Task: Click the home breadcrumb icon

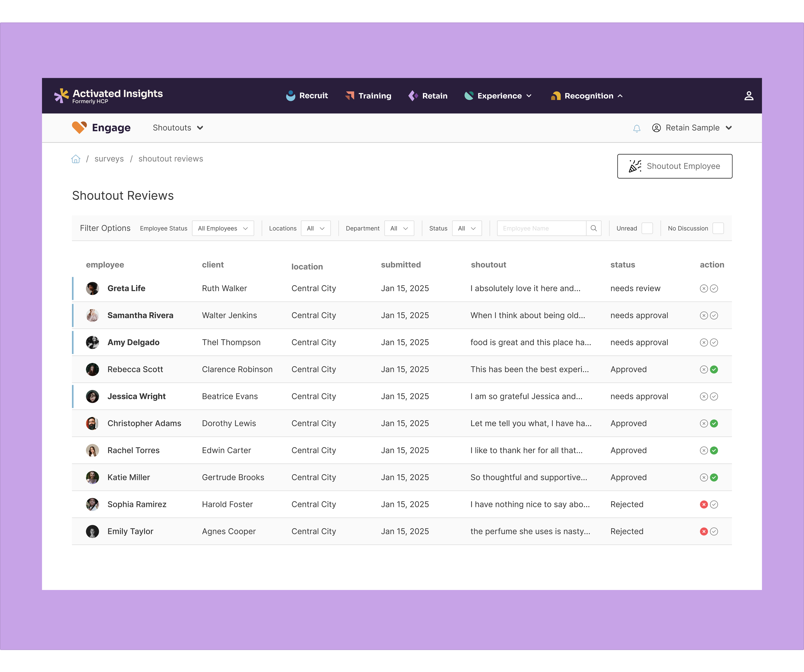Action: 76,159
